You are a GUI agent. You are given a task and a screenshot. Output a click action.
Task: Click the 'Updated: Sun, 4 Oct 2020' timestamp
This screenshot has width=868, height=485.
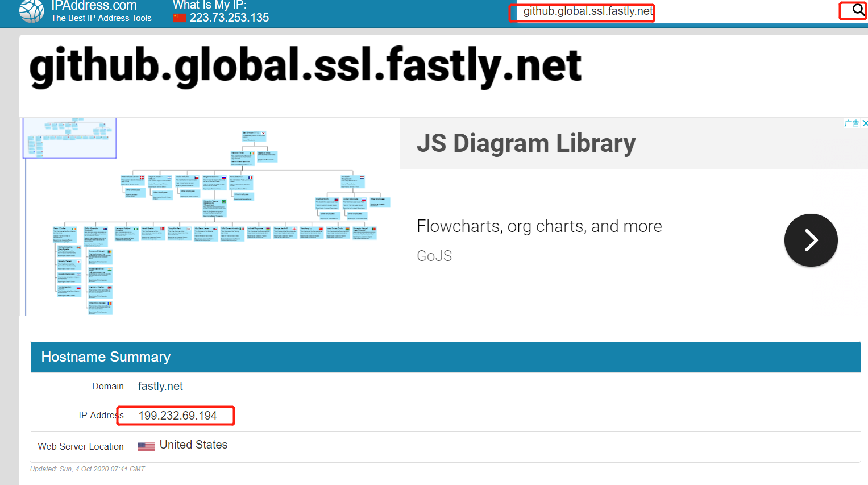point(88,469)
